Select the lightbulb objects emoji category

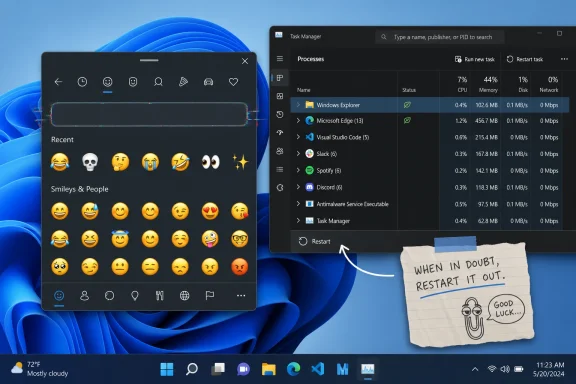pyautogui.click(x=135, y=295)
